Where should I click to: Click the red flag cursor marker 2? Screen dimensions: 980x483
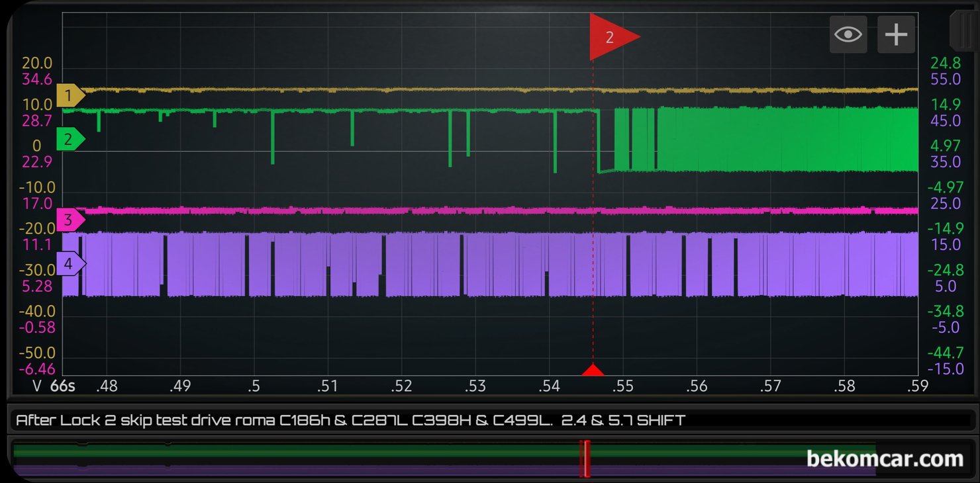coord(614,37)
